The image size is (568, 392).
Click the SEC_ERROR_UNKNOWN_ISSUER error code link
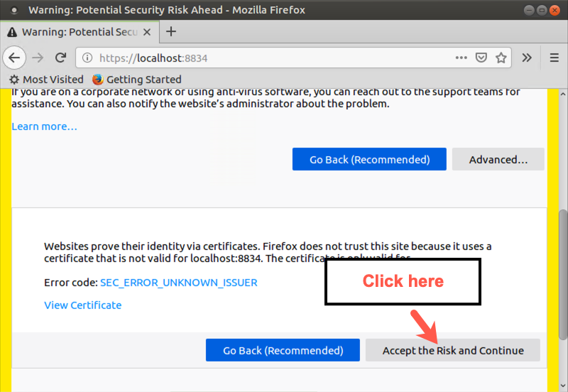point(178,283)
